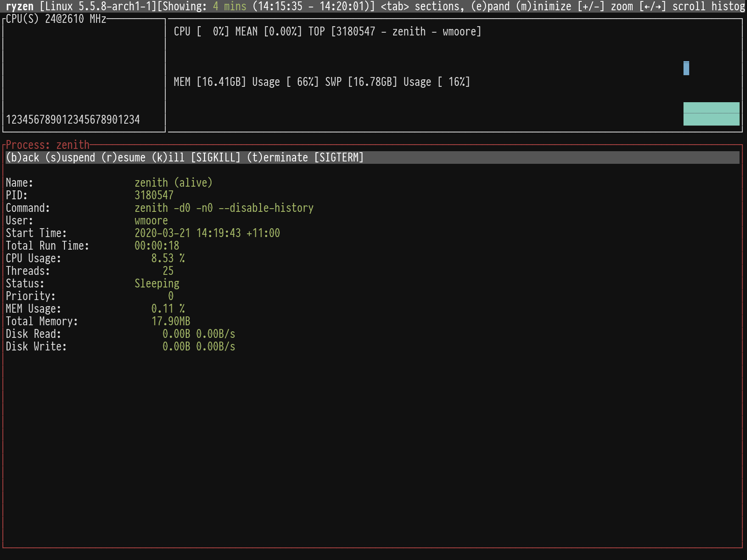747x560 pixels.
Task: Click the 'MEM [16.41GB]' reading
Action: (210, 82)
